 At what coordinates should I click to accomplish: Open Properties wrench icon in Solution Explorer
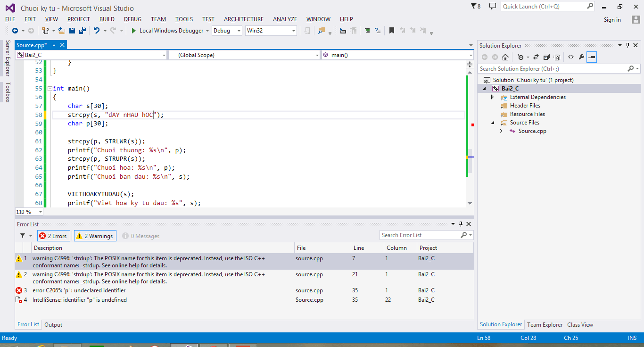tap(581, 57)
